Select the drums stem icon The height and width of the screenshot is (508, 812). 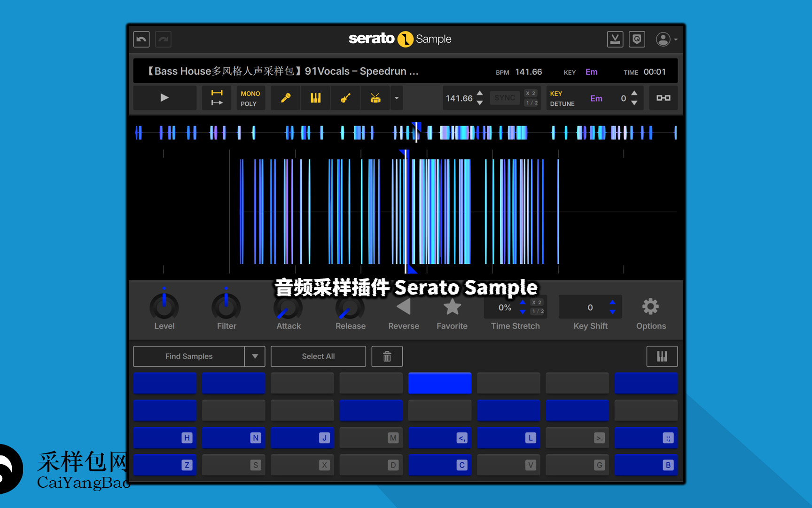pyautogui.click(x=375, y=98)
